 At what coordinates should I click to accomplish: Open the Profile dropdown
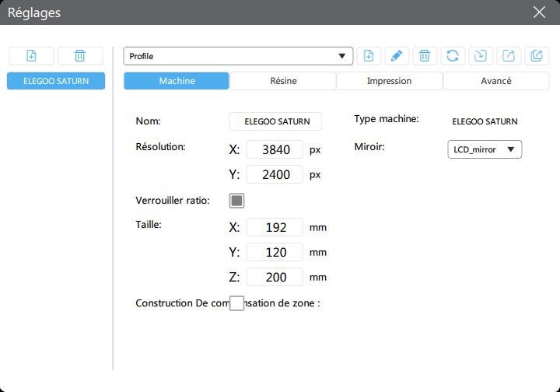click(x=238, y=56)
